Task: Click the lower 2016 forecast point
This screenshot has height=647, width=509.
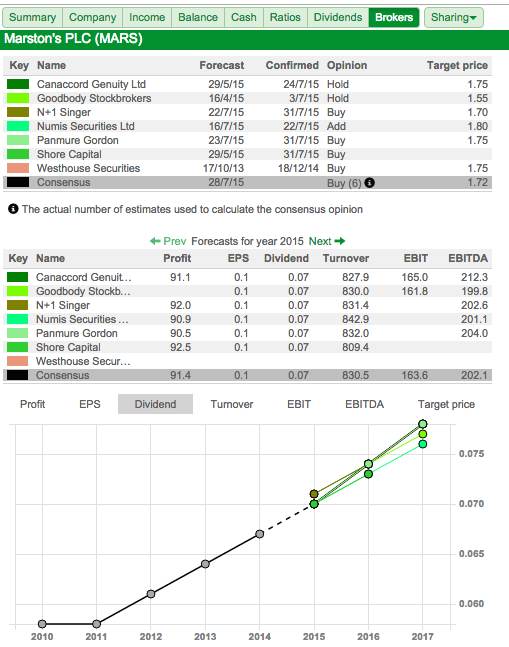Action: pos(368,474)
